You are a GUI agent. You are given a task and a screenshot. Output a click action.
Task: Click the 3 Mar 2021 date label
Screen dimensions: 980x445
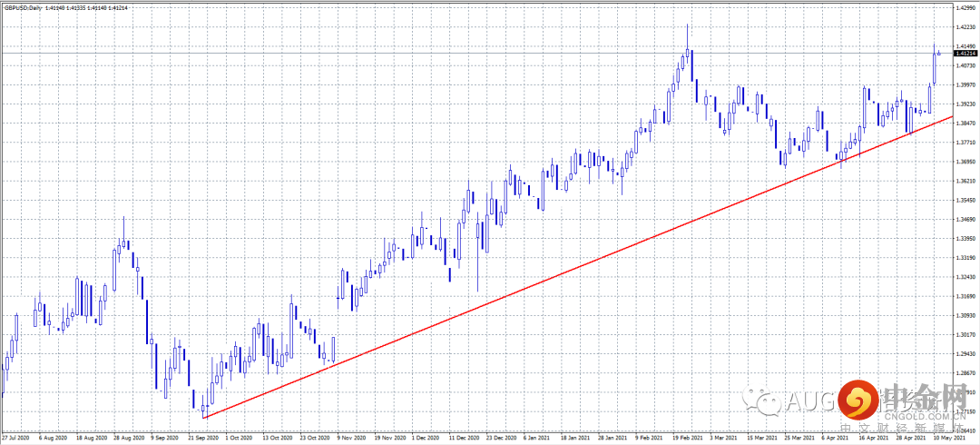click(725, 440)
